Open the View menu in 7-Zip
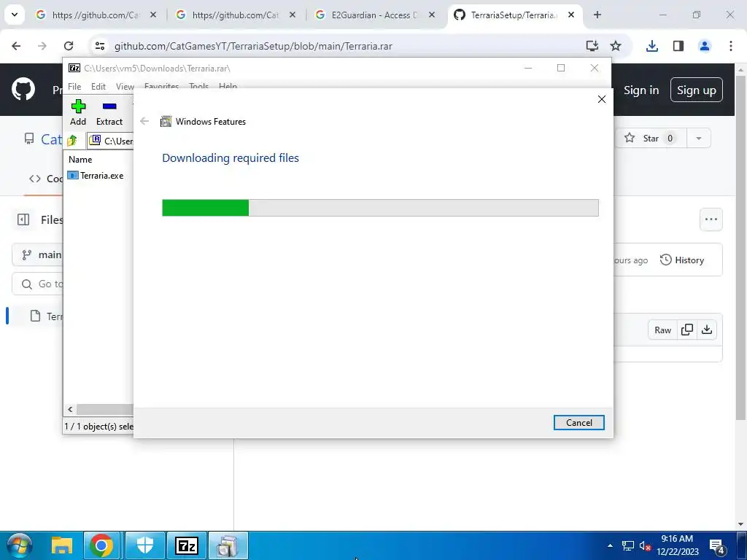This screenshot has height=560, width=747. point(125,87)
